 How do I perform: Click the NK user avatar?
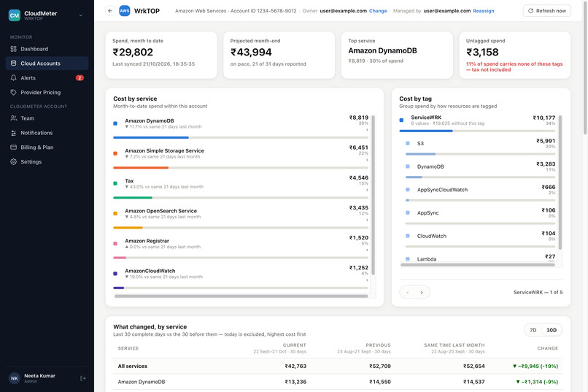15,378
